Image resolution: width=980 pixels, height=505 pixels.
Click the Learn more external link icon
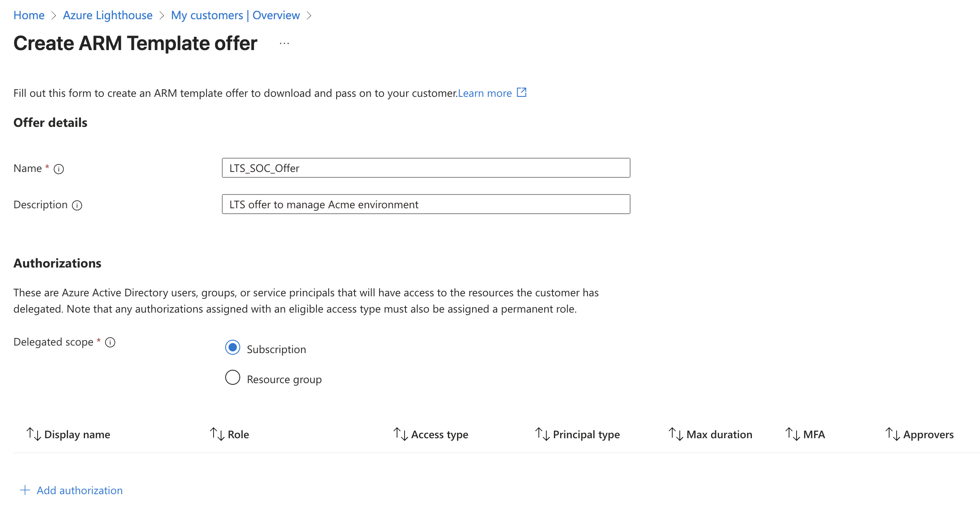tap(521, 93)
